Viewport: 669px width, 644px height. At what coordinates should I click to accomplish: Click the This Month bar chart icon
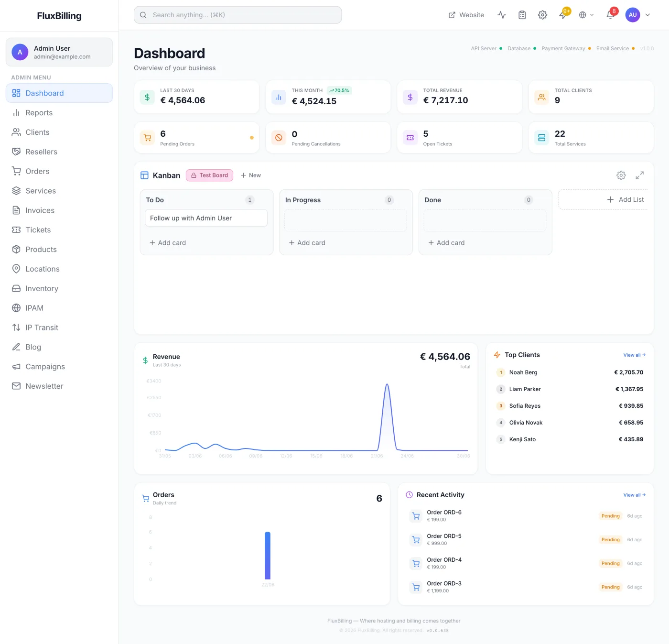[x=279, y=97]
